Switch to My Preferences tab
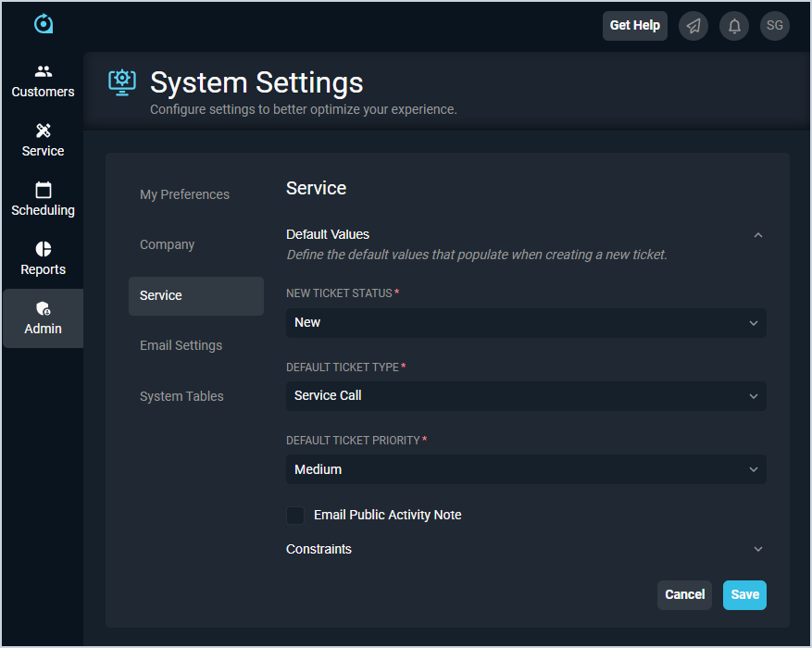Viewport: 812px width, 648px height. pos(184,194)
